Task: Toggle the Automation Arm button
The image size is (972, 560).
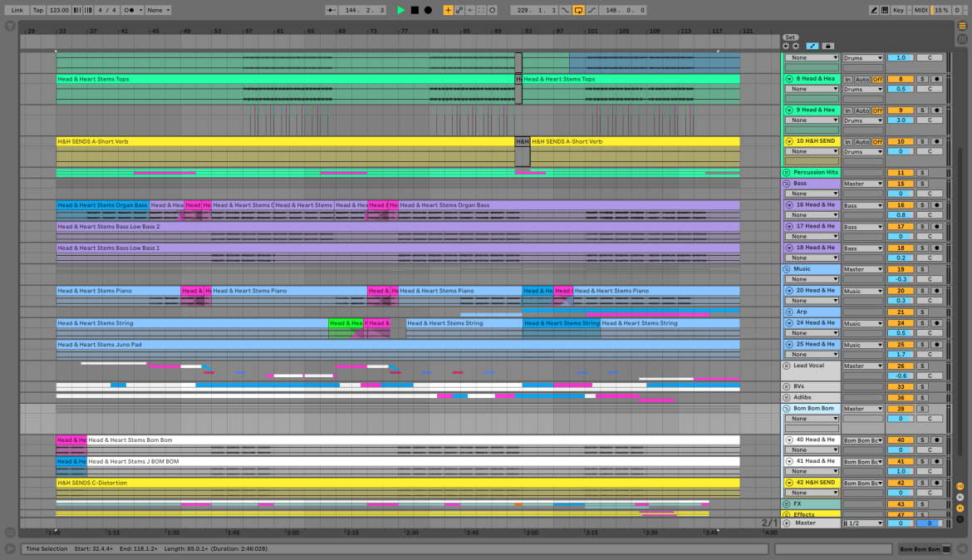Action: click(459, 10)
